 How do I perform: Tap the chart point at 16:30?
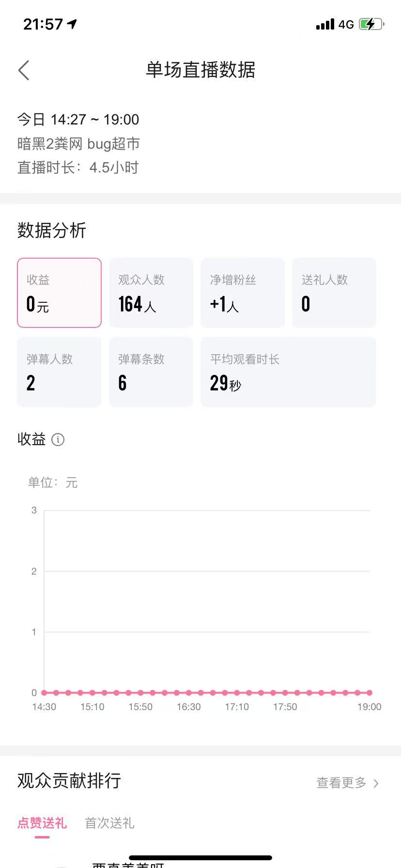[x=189, y=693]
